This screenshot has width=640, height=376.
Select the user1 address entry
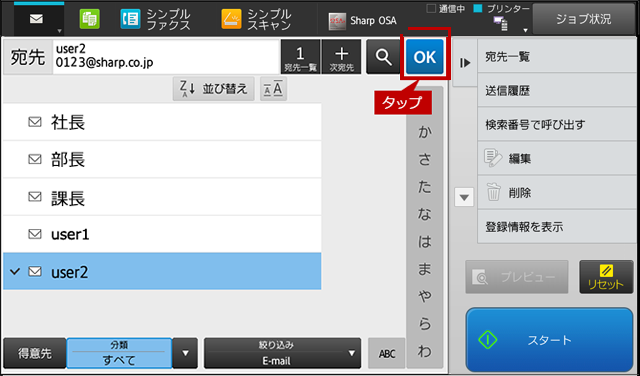point(162,234)
